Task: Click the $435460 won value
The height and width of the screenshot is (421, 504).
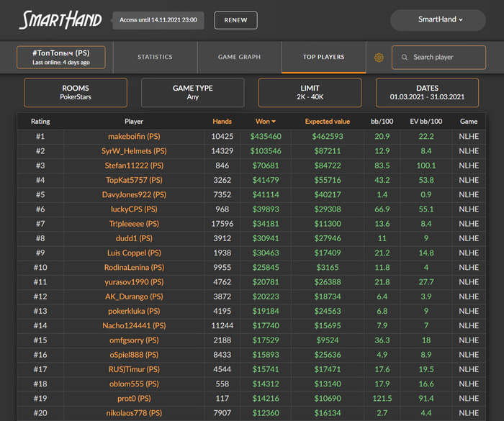Action: click(266, 137)
